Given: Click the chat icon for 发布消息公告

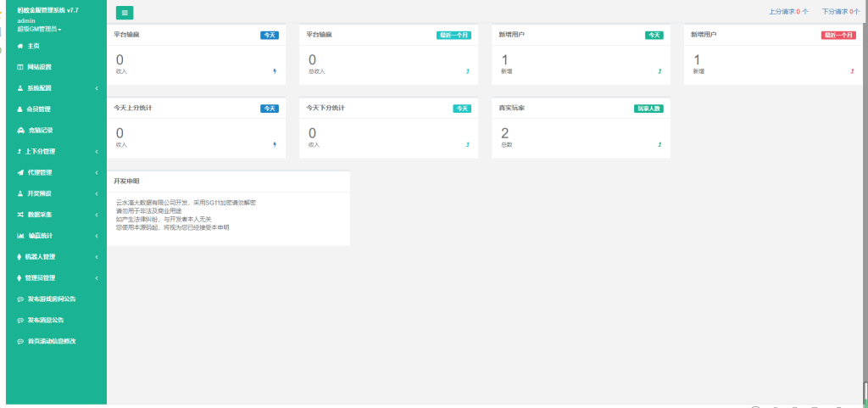Looking at the screenshot, I should 20,321.
